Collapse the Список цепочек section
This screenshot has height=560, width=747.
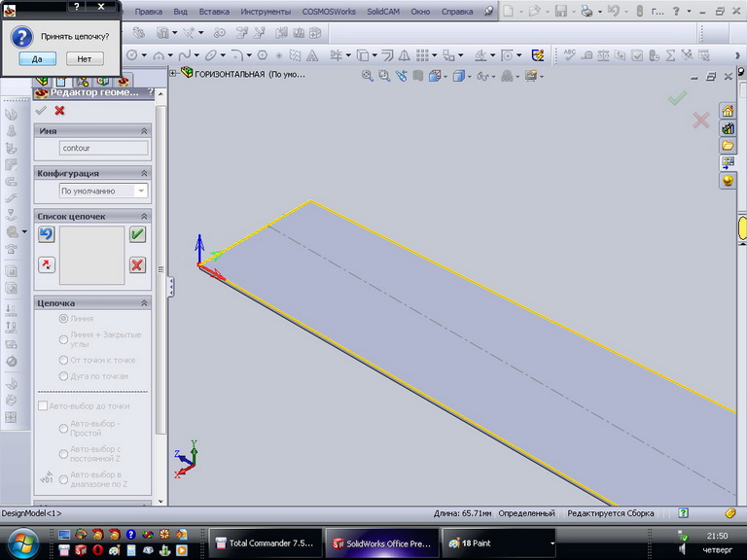point(144,216)
